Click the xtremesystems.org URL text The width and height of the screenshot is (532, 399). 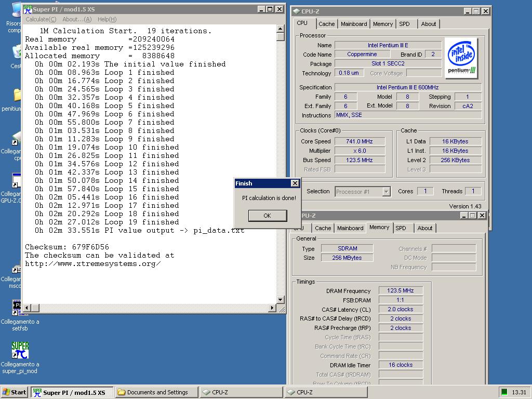(92, 263)
